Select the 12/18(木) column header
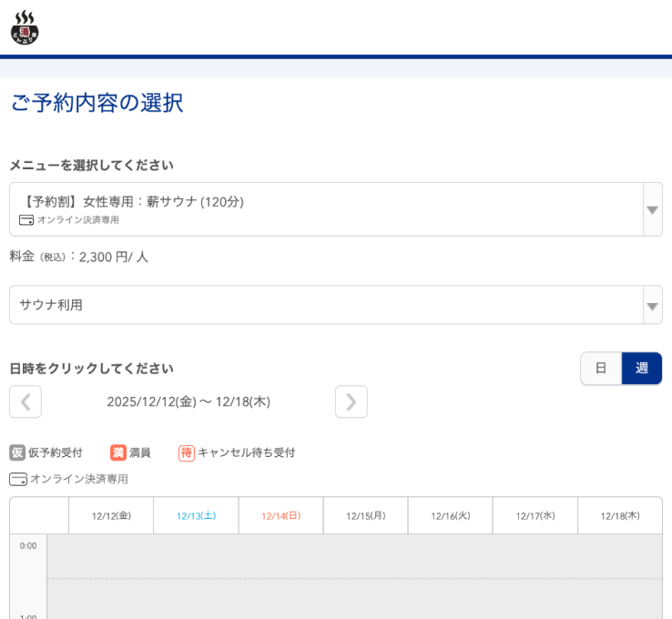 (x=620, y=516)
